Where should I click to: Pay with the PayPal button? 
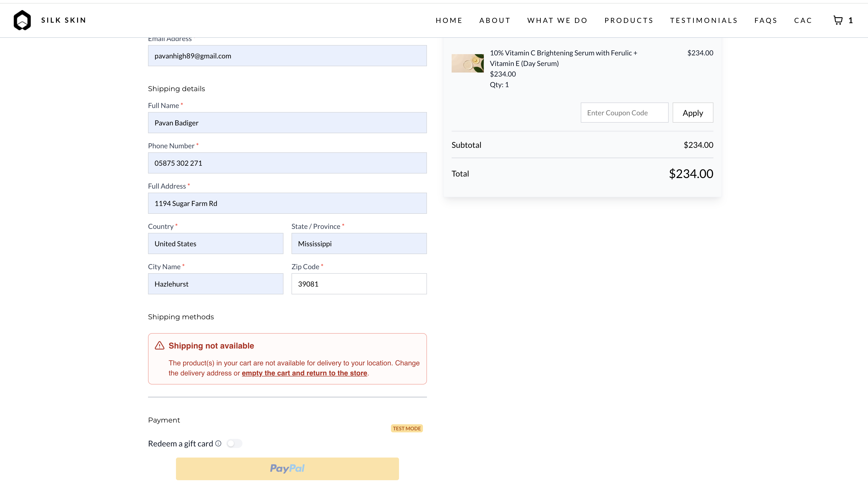pos(287,468)
